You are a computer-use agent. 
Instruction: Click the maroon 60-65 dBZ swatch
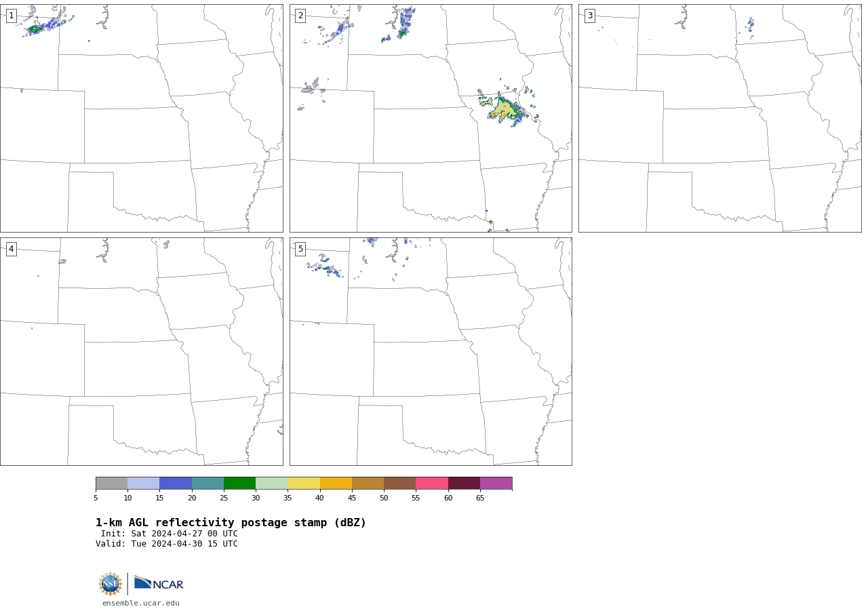tap(464, 484)
